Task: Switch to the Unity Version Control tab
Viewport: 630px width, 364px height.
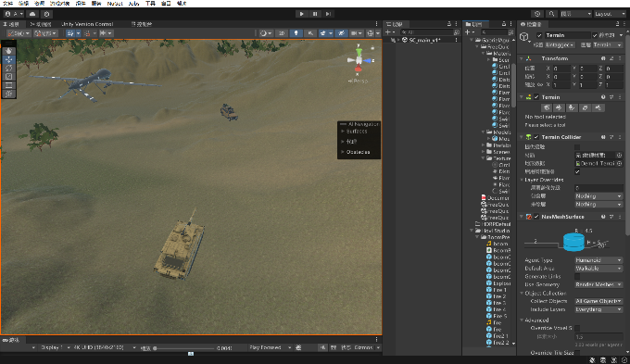Action: pyautogui.click(x=87, y=24)
